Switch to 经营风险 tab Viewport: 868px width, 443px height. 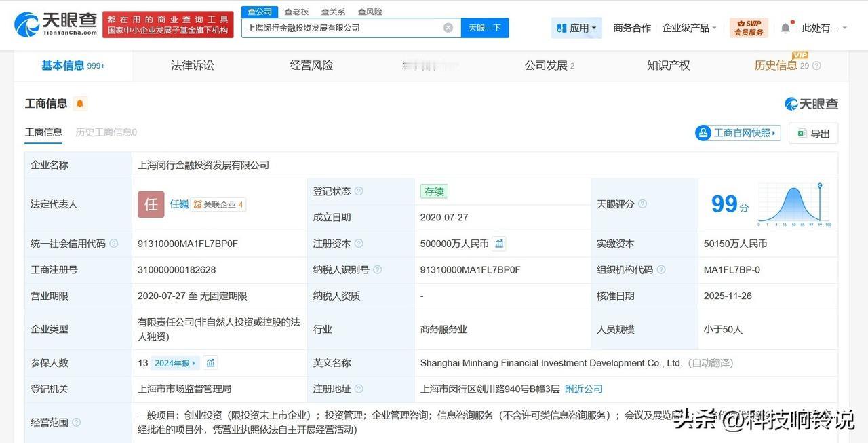pos(311,66)
